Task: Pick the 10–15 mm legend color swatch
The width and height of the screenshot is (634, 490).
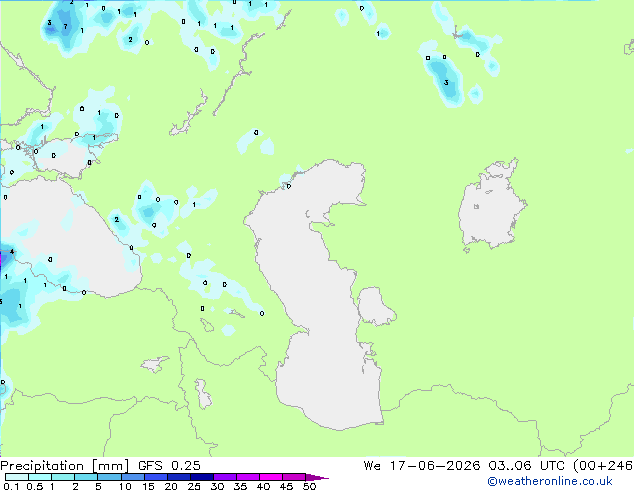Action: 133,477
